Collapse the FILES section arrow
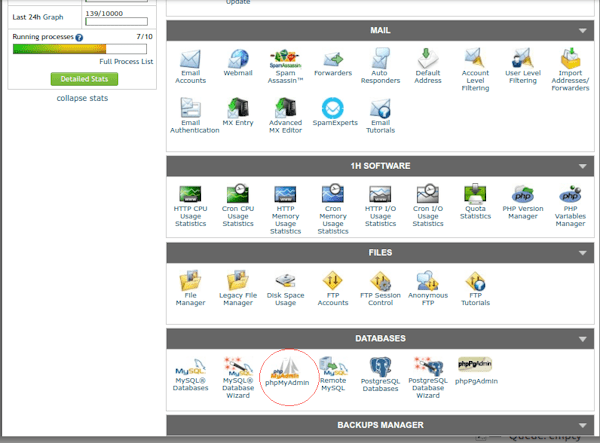 582,253
